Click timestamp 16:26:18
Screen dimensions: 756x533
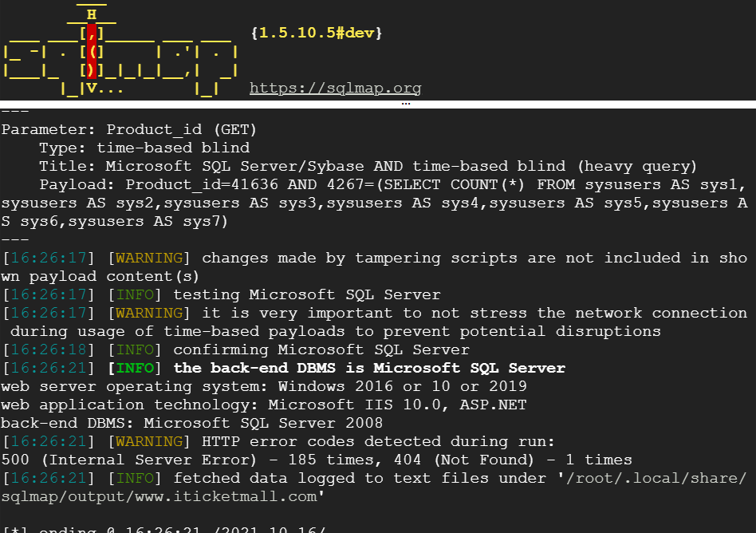pyautogui.click(x=49, y=349)
